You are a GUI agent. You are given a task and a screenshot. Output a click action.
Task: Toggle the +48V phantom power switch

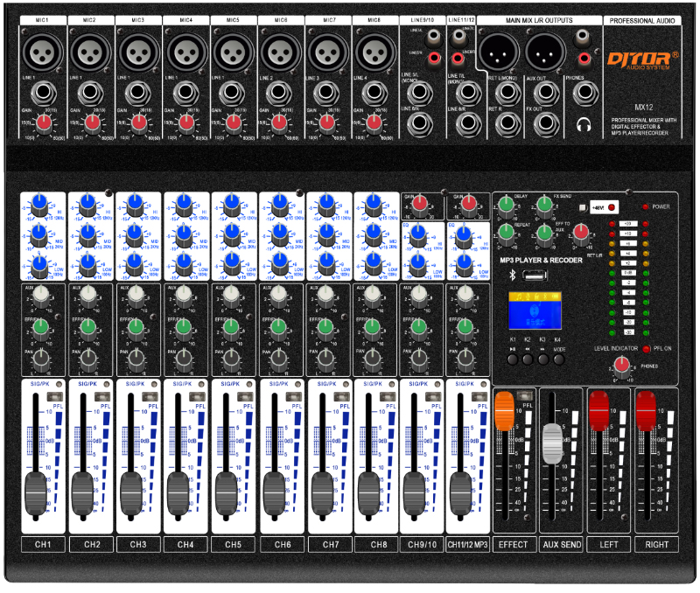tap(582, 207)
